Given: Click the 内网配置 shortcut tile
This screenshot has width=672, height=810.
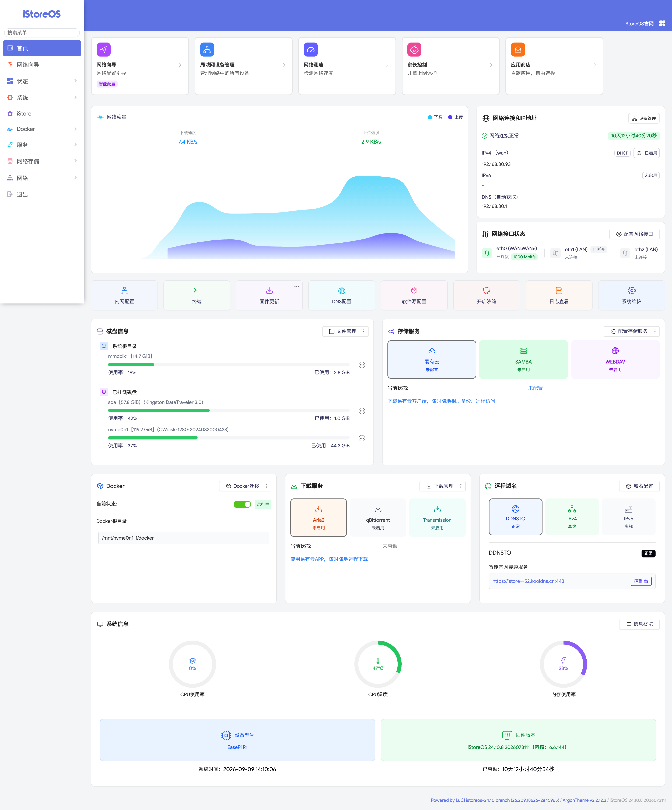Looking at the screenshot, I should tap(124, 295).
